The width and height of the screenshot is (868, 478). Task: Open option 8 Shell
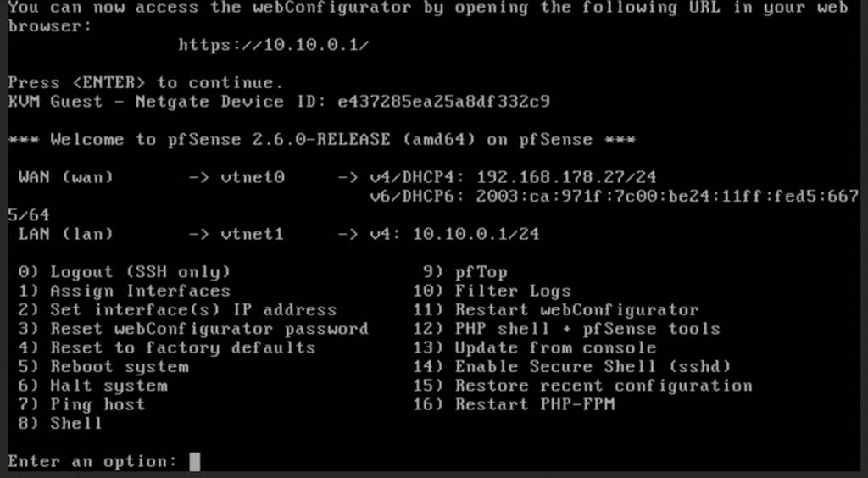(x=60, y=423)
